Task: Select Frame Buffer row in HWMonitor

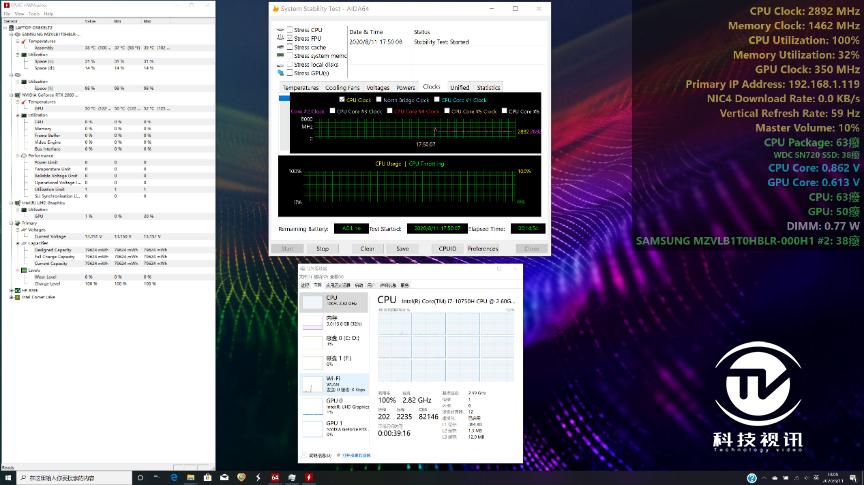Action: pos(107,136)
